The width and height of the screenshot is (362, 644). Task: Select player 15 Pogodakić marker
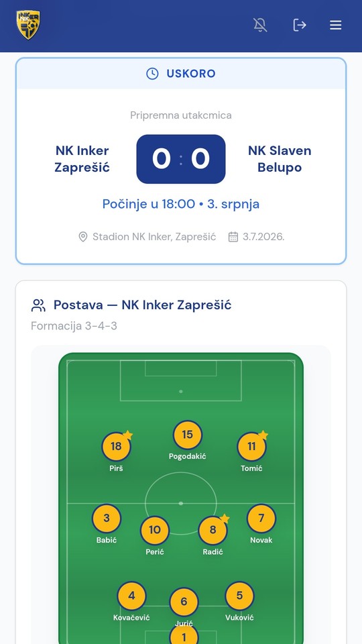coord(187,435)
